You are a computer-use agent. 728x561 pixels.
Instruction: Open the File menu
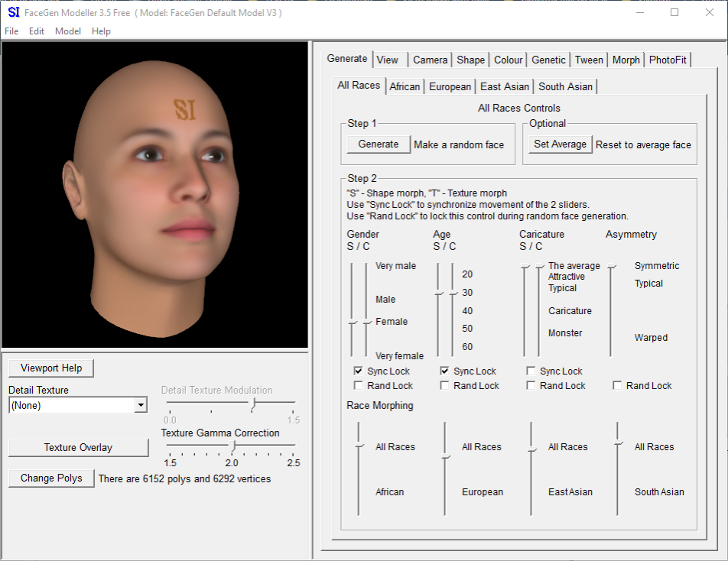coord(11,31)
